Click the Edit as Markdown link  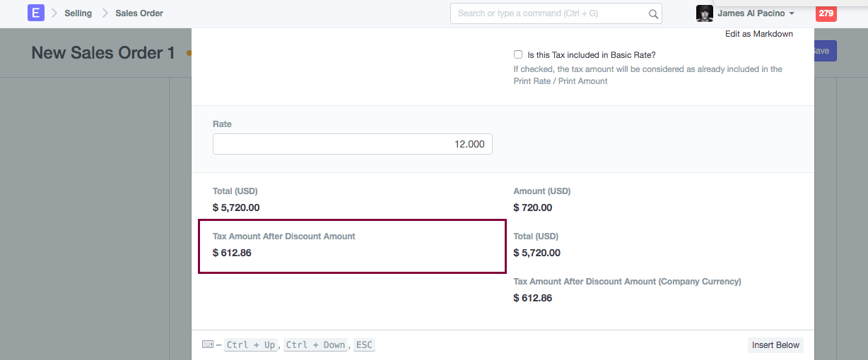758,34
